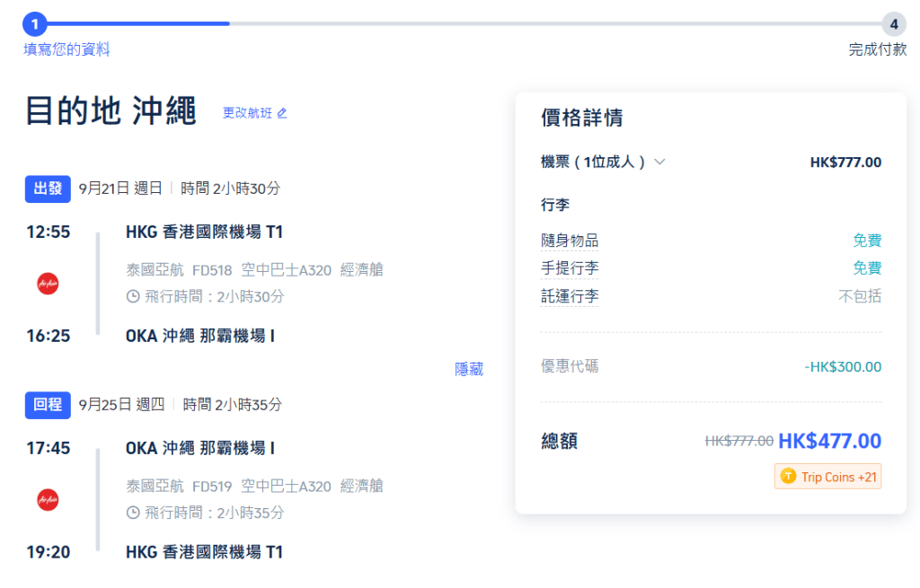The width and height of the screenshot is (920, 588).
Task: Click 完成付款 step label
Action: click(877, 49)
